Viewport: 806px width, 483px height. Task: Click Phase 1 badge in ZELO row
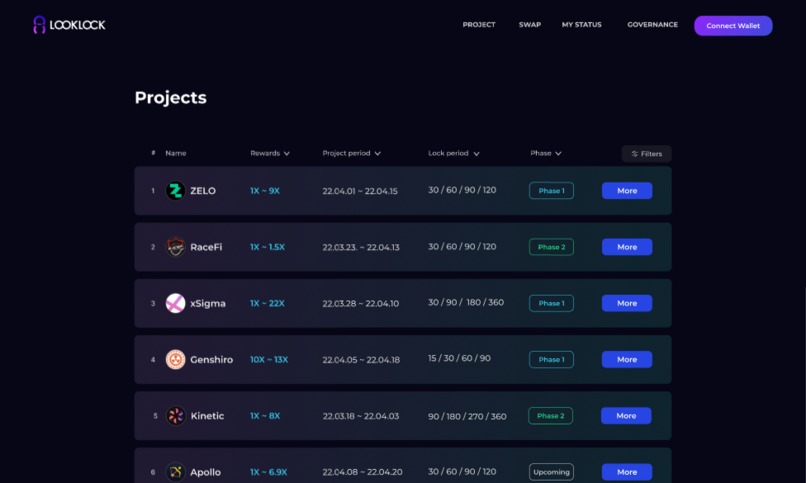551,191
